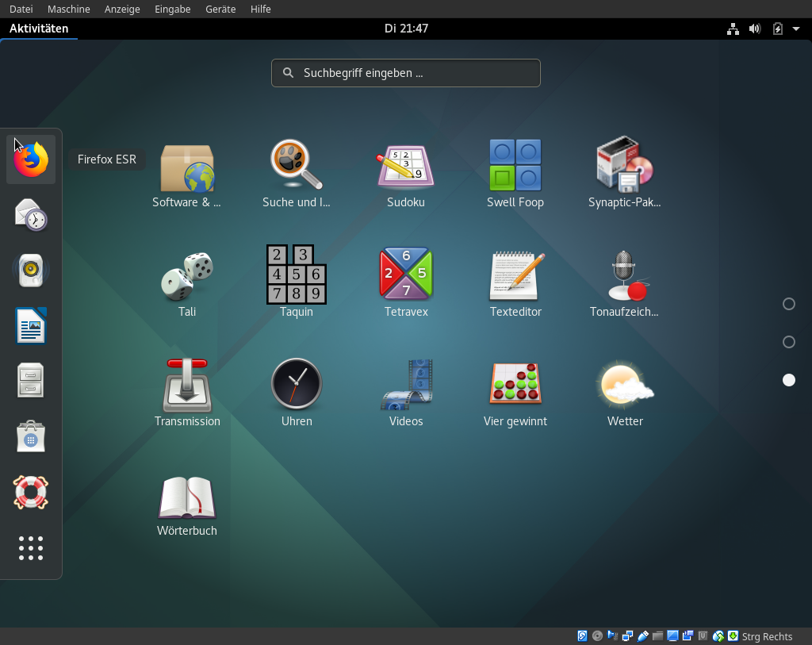Image resolution: width=812 pixels, height=645 pixels.
Task: Click the Suchbegriff eingeben search field
Action: click(406, 73)
